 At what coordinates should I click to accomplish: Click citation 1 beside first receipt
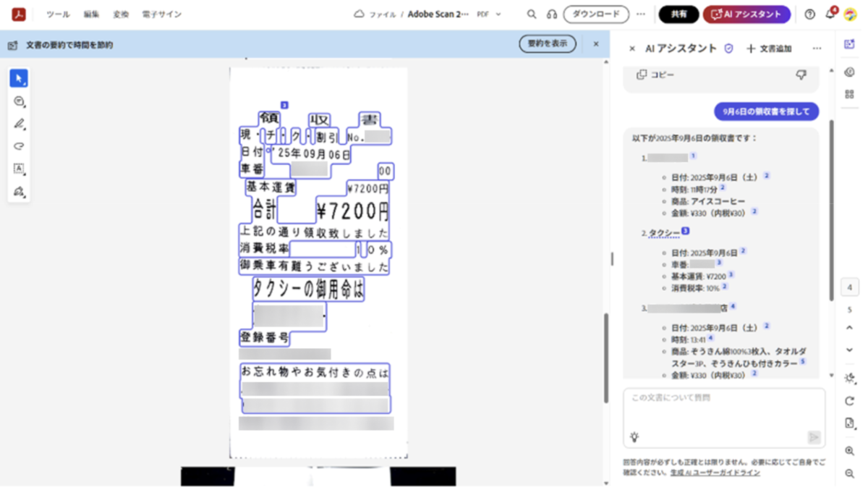(x=693, y=156)
